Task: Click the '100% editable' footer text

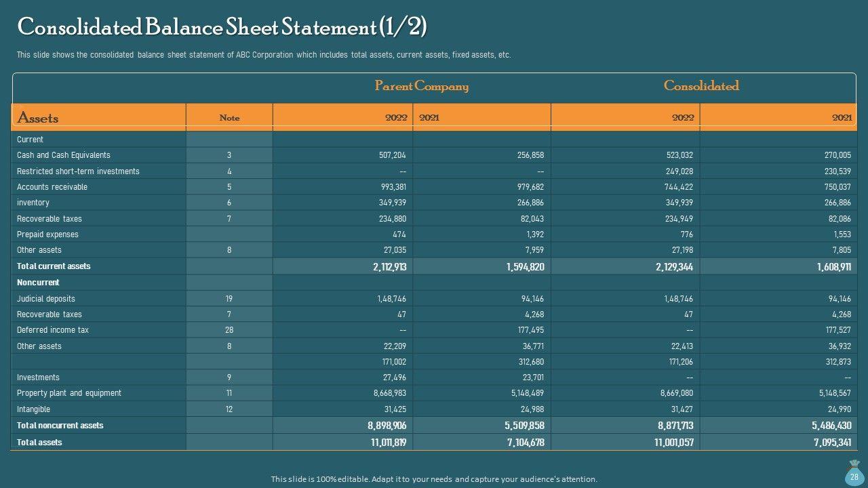Action: (x=434, y=479)
